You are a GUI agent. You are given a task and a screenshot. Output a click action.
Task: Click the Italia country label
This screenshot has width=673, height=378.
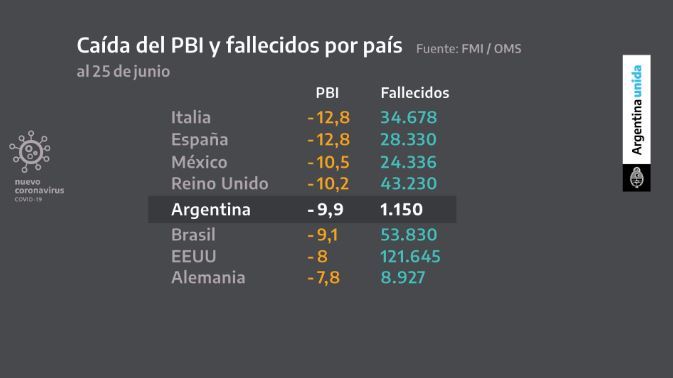[x=191, y=118]
